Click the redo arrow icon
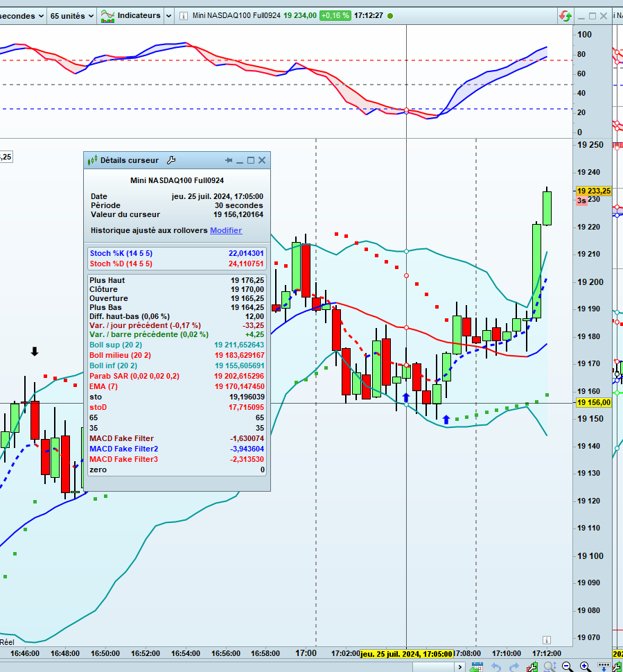This screenshot has width=623, height=672. coord(514,667)
